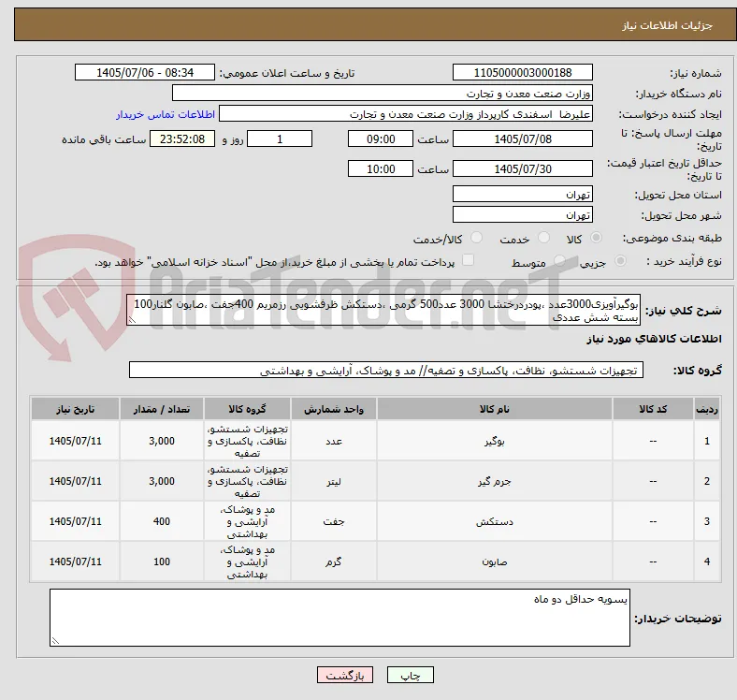Click the شرح کلی نیاز description textarea
Viewport: 737px width, 700px height.
click(383, 310)
